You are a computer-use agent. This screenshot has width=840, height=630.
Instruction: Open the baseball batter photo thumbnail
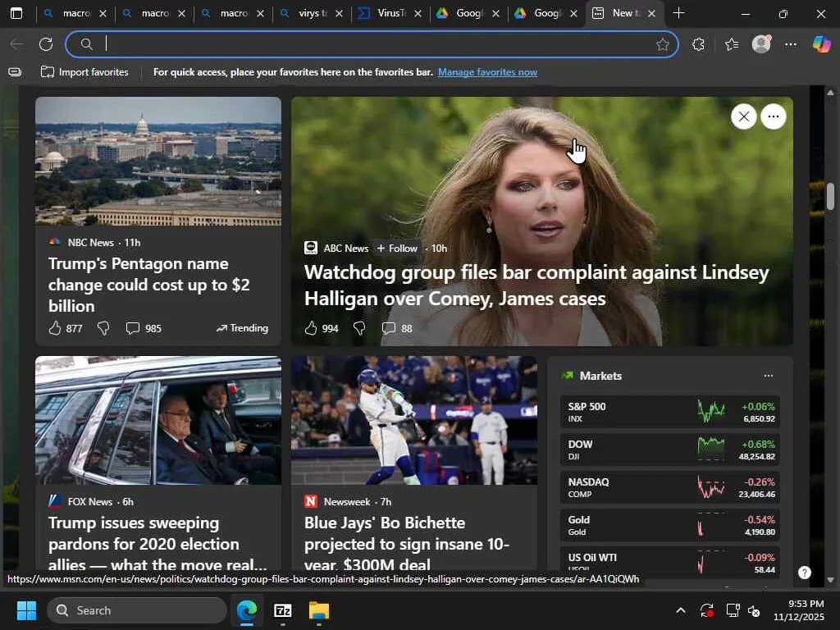tap(414, 421)
